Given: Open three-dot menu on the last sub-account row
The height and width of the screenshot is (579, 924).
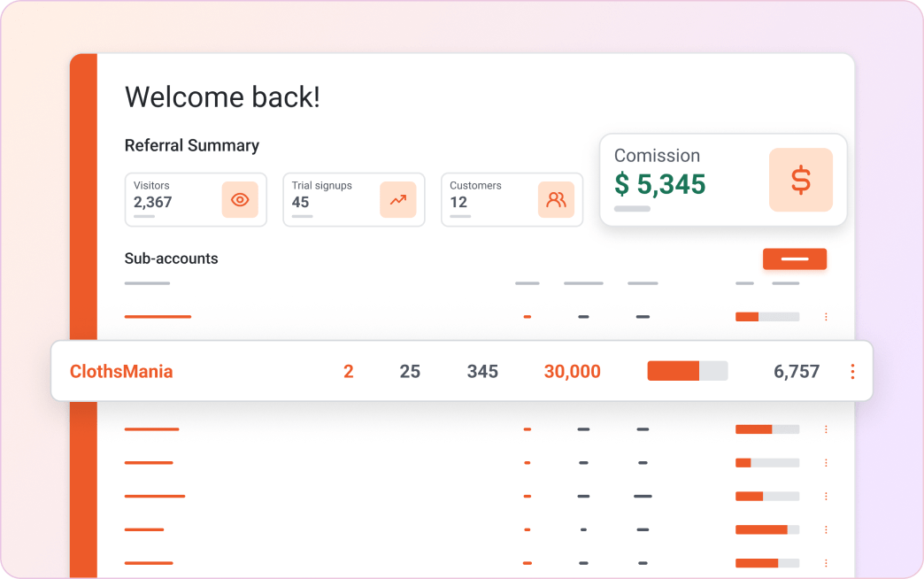Looking at the screenshot, I should 826,563.
